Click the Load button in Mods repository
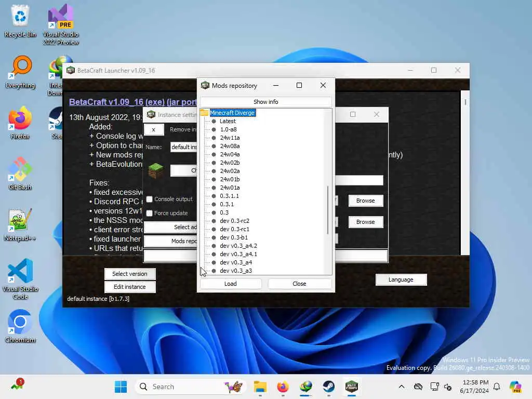 point(230,284)
